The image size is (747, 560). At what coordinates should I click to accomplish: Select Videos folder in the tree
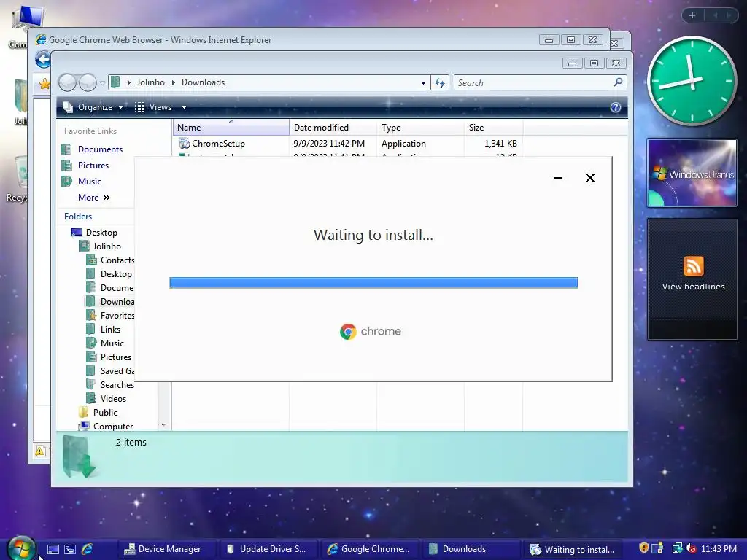click(x=113, y=398)
